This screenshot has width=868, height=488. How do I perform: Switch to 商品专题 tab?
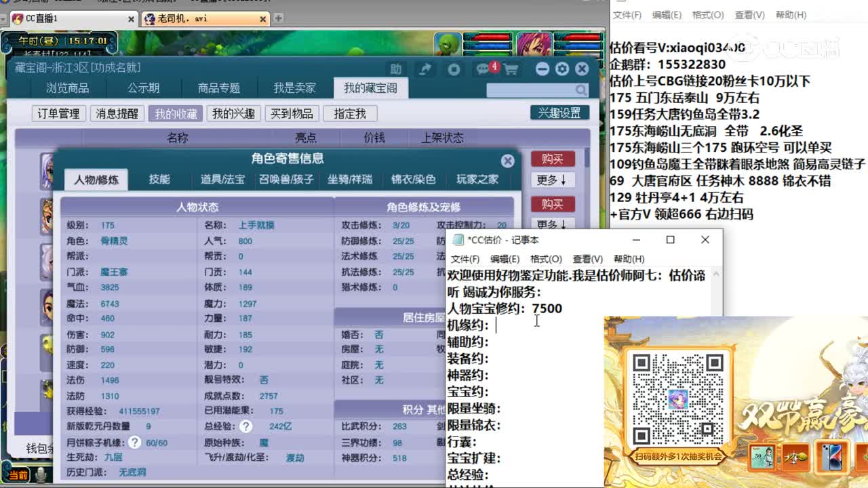tap(218, 88)
